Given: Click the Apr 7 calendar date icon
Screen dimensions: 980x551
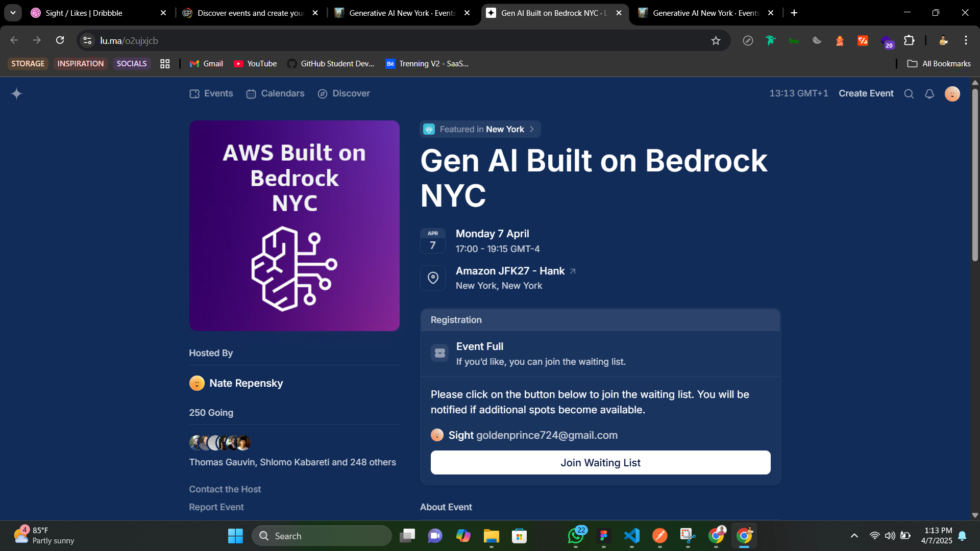Looking at the screenshot, I should click(433, 241).
